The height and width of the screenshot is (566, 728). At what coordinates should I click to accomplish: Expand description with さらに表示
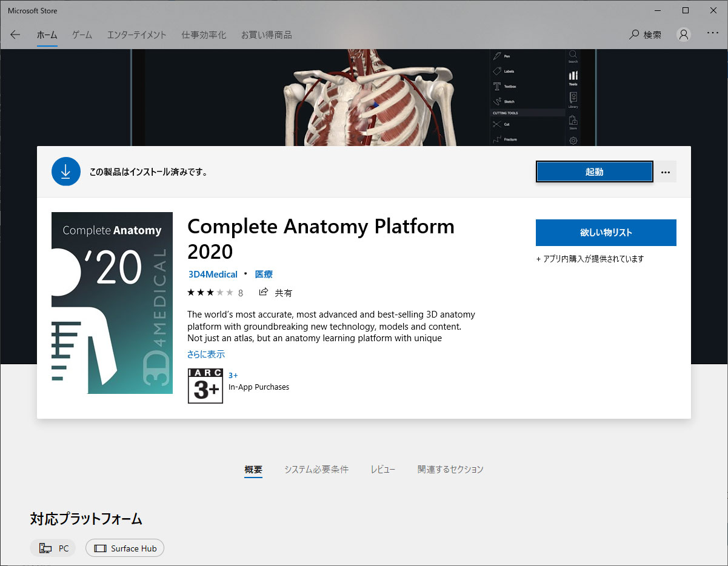point(206,354)
